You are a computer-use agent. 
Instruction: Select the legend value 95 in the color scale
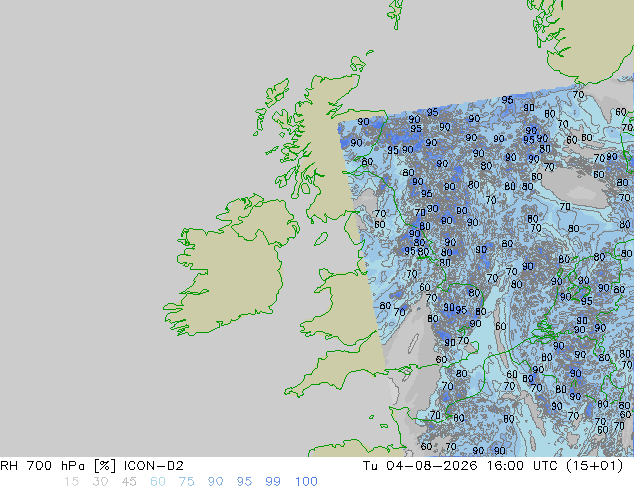(x=244, y=482)
